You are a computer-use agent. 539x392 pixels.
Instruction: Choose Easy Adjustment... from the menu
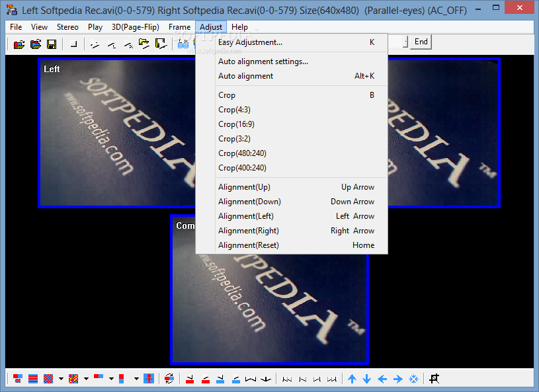(292, 42)
